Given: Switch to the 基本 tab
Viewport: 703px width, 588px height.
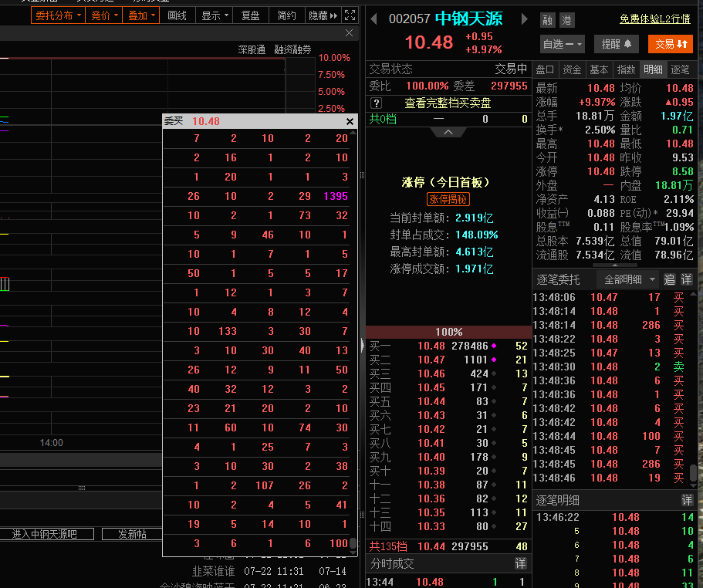Looking at the screenshot, I should click(x=599, y=69).
